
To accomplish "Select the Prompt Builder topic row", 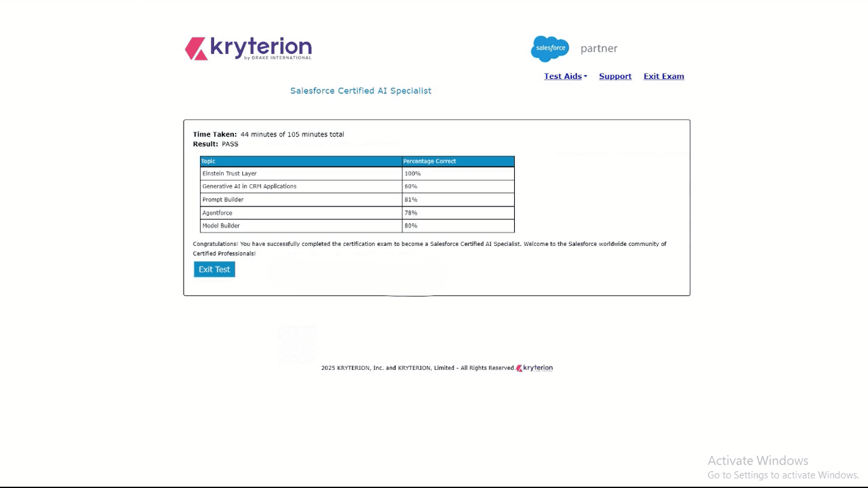I will pos(223,200).
